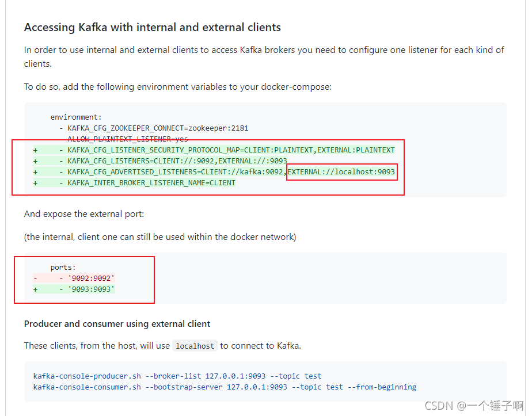
Task: Click the added '9093:9093' port line
Action: 74,289
